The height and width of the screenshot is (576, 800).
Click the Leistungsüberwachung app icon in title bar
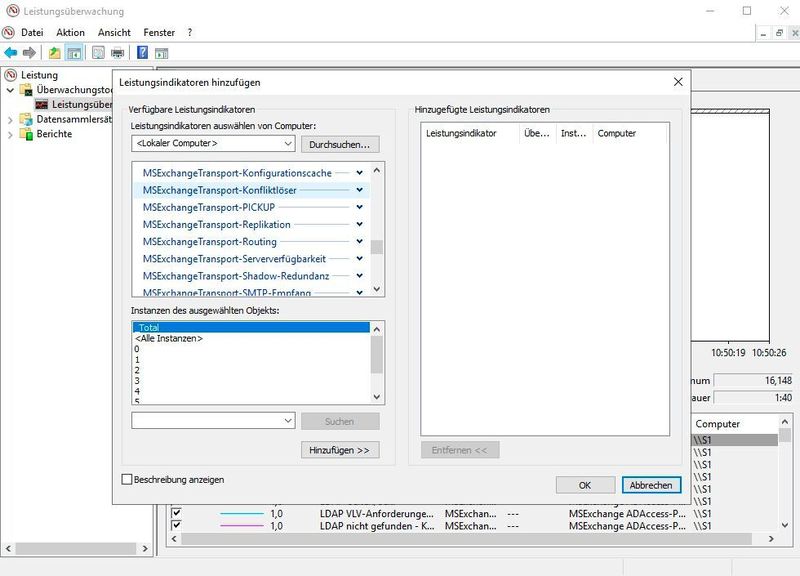click(12, 11)
